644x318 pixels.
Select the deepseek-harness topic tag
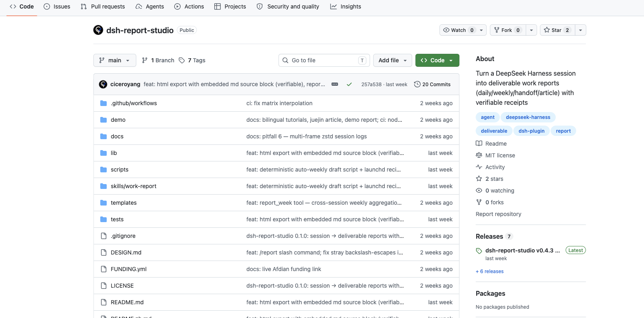(528, 117)
